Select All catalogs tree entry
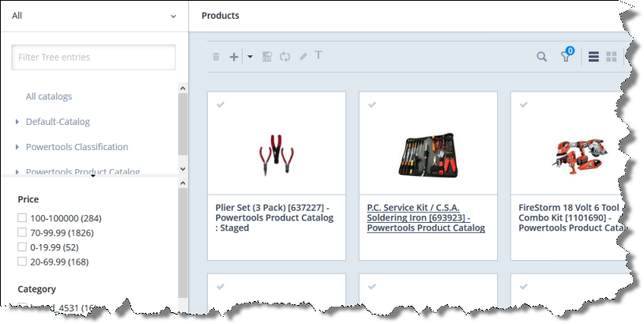The height and width of the screenshot is (324, 644). (49, 96)
